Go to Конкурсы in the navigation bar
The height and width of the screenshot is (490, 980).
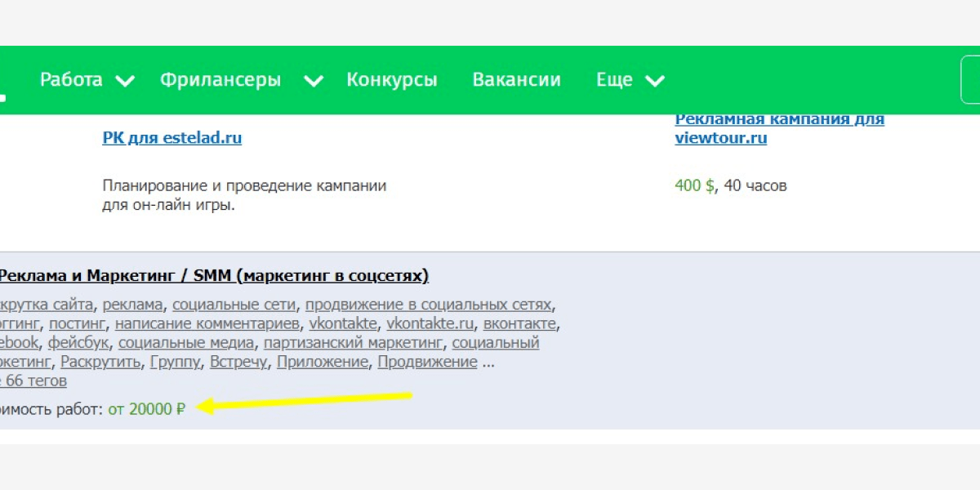pyautogui.click(x=392, y=80)
